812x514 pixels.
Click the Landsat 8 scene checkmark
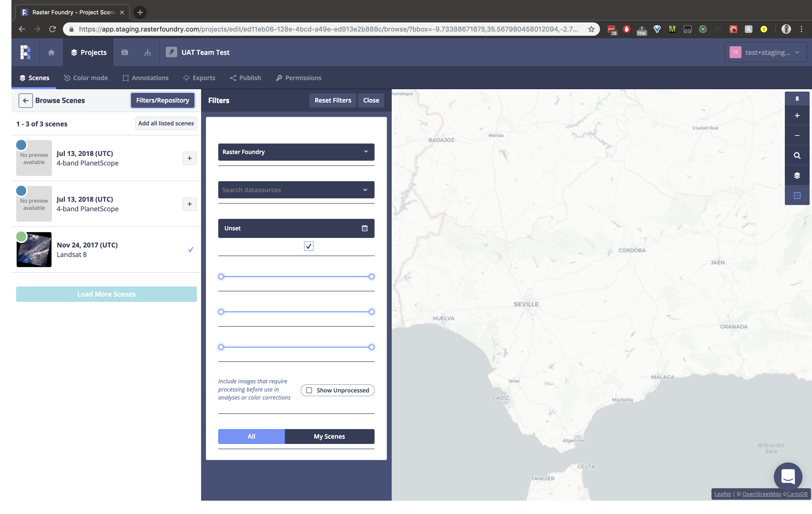pyautogui.click(x=191, y=250)
